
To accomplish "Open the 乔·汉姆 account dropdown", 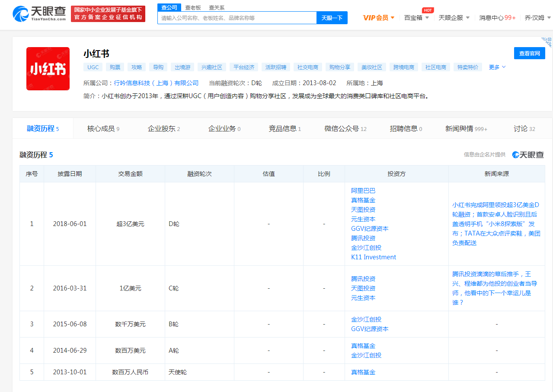I will click(x=538, y=18).
